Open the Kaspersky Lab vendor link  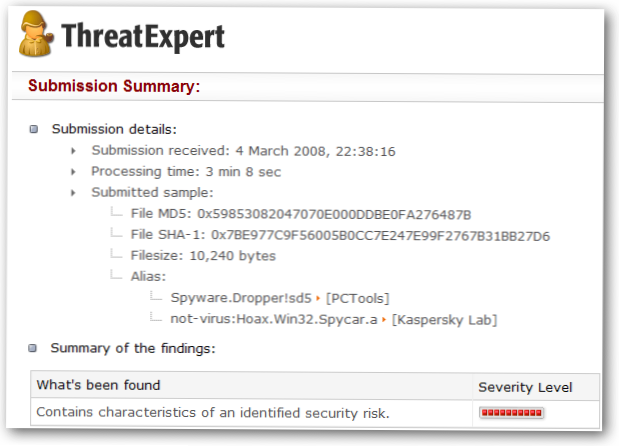coord(445,320)
